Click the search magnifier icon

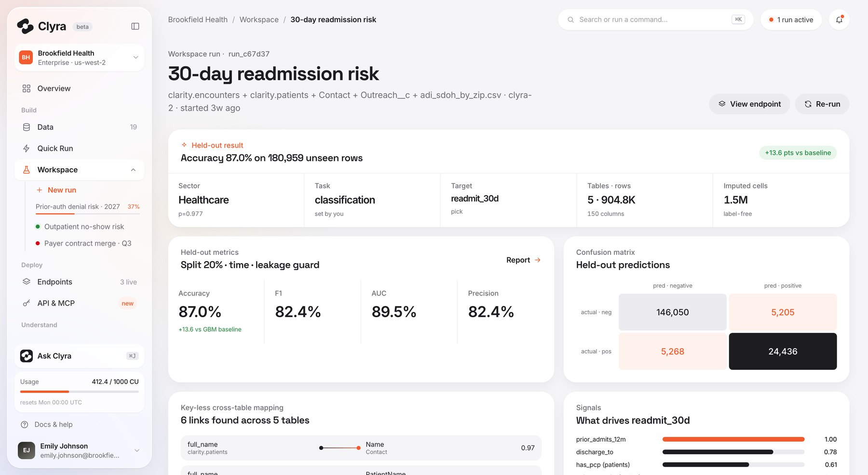(570, 20)
